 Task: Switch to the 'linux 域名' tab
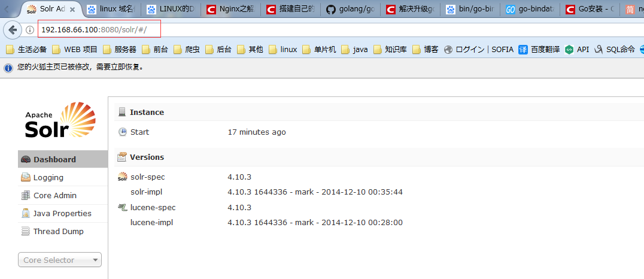pyautogui.click(x=113, y=9)
